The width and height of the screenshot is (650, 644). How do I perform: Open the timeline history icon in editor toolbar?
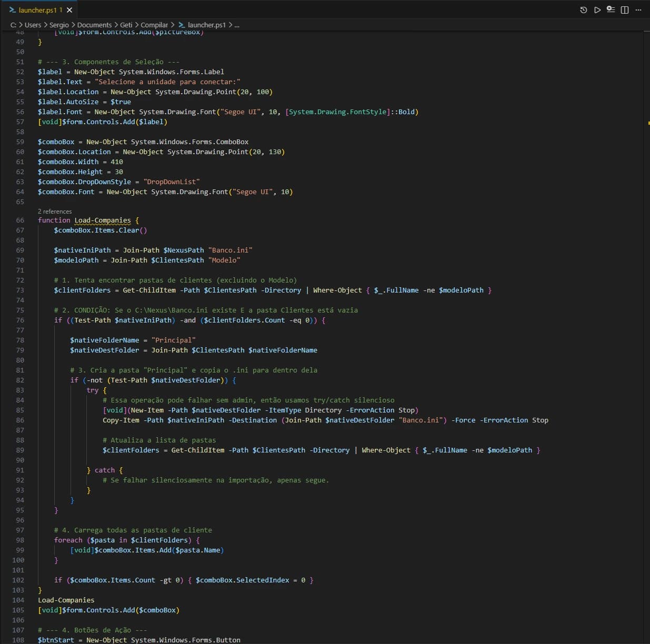coord(584,10)
